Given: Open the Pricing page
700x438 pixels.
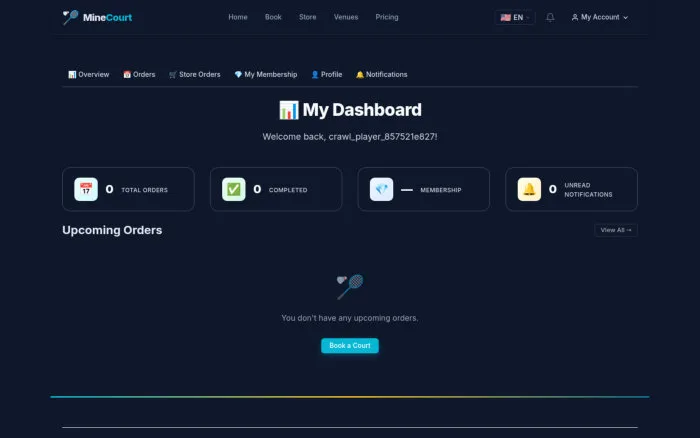Looking at the screenshot, I should [x=387, y=17].
